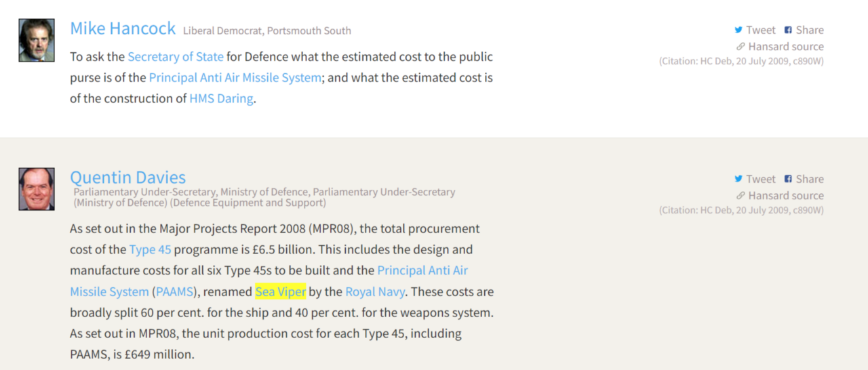
Task: Click Twitter bird icon beside Mike Hancock's question
Action: [x=738, y=30]
